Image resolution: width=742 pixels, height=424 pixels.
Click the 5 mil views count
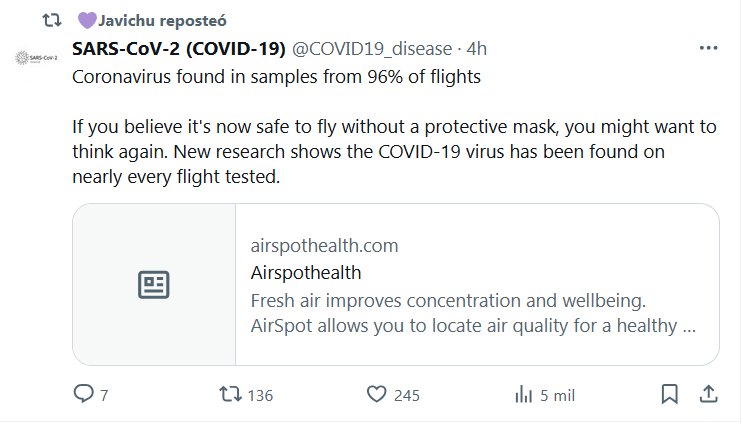click(557, 395)
